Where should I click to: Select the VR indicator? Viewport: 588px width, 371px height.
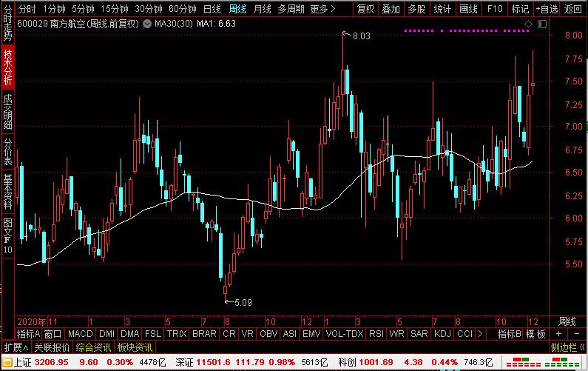(x=248, y=334)
